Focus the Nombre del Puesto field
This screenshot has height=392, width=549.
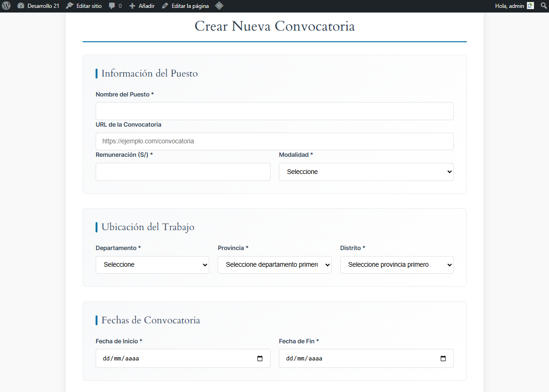[x=274, y=111]
